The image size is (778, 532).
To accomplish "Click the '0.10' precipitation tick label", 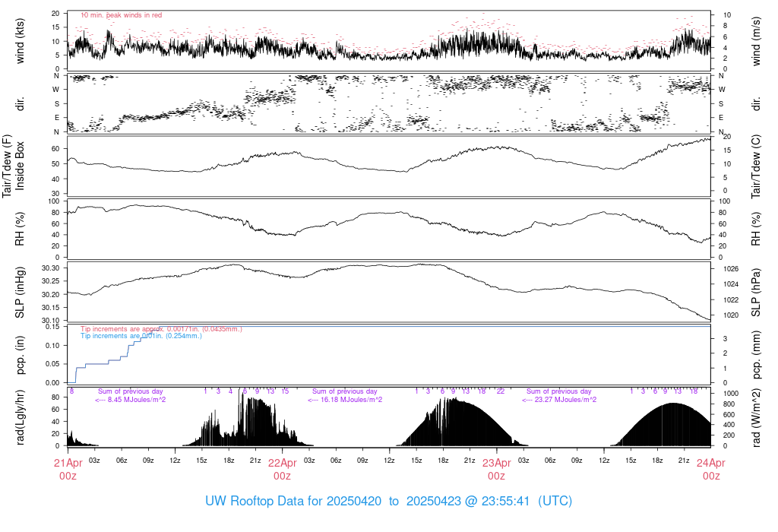I will (x=52, y=345).
